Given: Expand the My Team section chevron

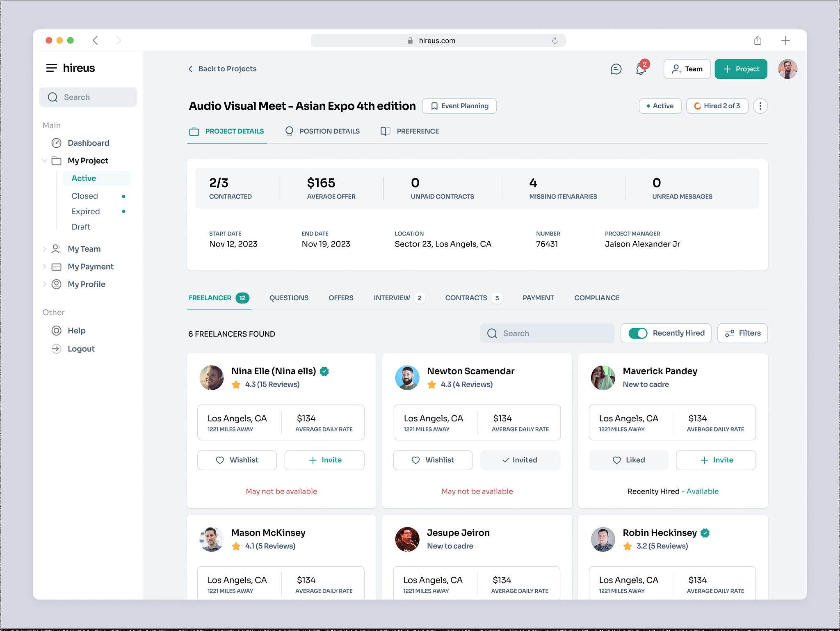Looking at the screenshot, I should point(45,249).
